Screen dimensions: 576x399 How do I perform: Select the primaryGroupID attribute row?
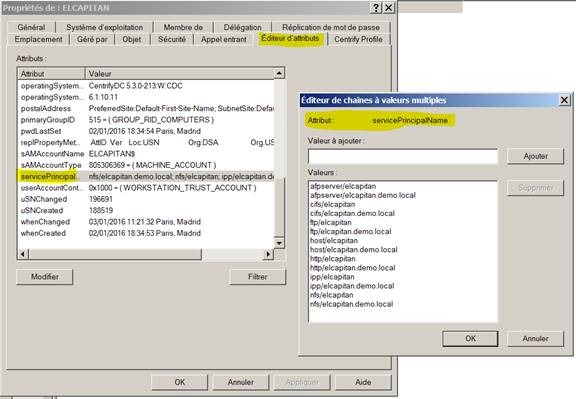click(145, 120)
